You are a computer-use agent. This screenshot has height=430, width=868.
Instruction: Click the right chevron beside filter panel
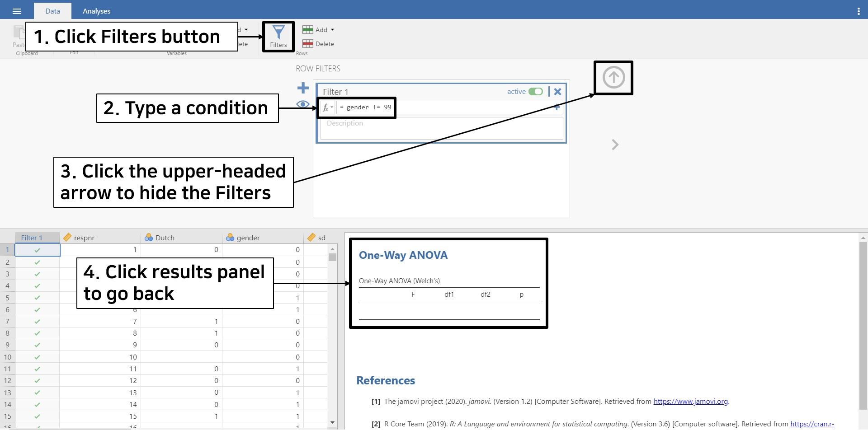615,145
